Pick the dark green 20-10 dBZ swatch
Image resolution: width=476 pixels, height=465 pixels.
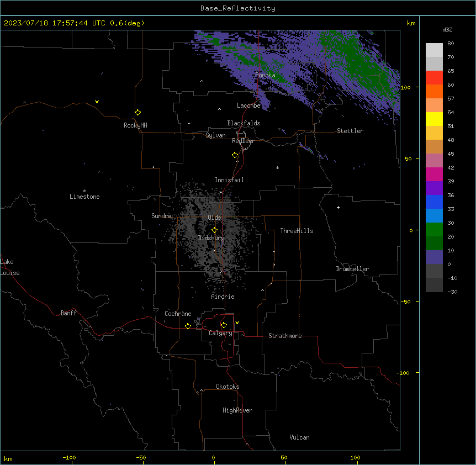(x=434, y=244)
